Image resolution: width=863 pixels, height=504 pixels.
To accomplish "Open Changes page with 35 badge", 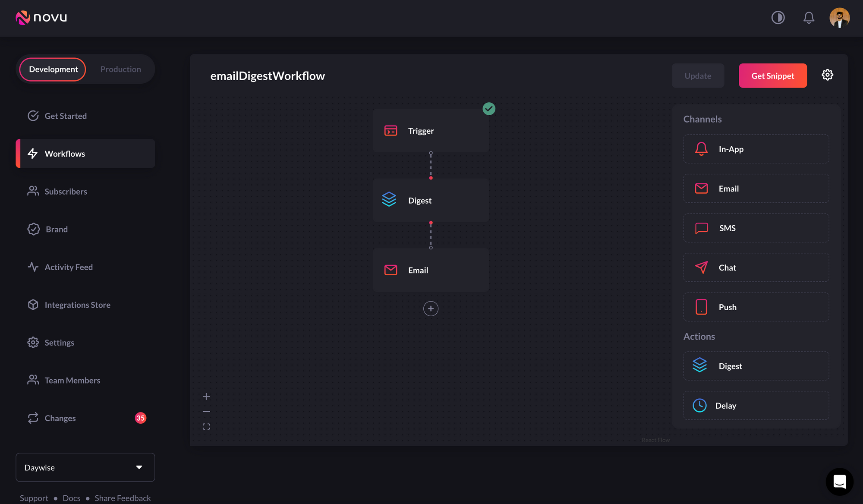I will coord(60,418).
